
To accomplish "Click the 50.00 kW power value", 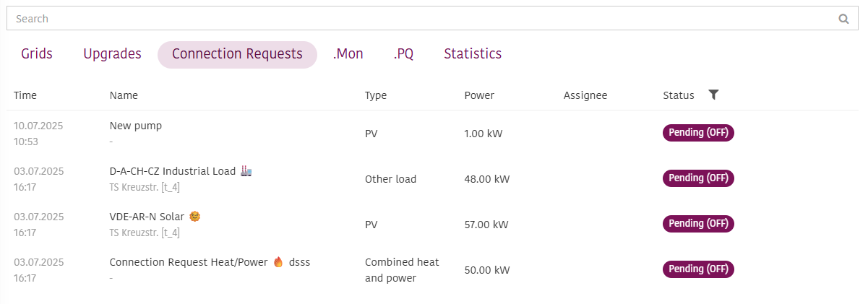I will pos(487,270).
